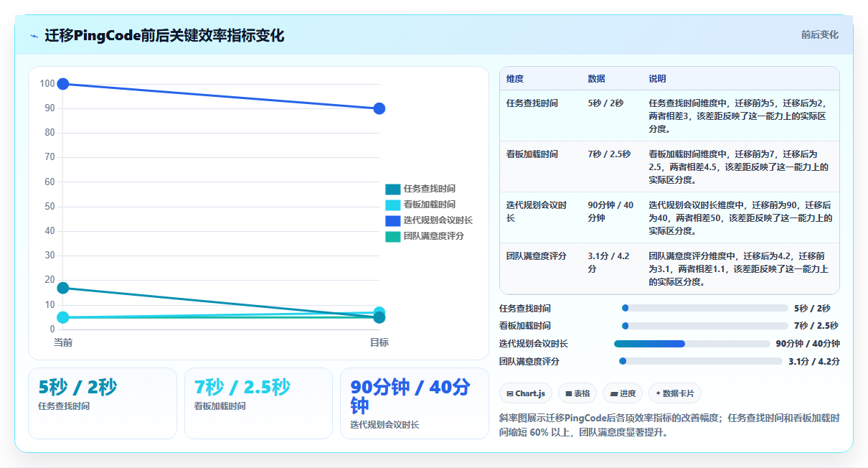
Task: Click the lightning icon beside the title
Action: click(x=34, y=36)
